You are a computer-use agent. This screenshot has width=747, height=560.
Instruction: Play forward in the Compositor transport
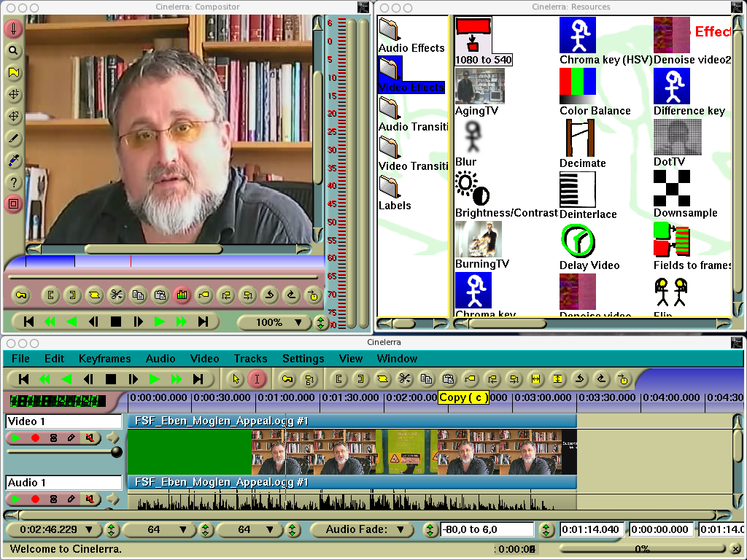[x=160, y=322]
